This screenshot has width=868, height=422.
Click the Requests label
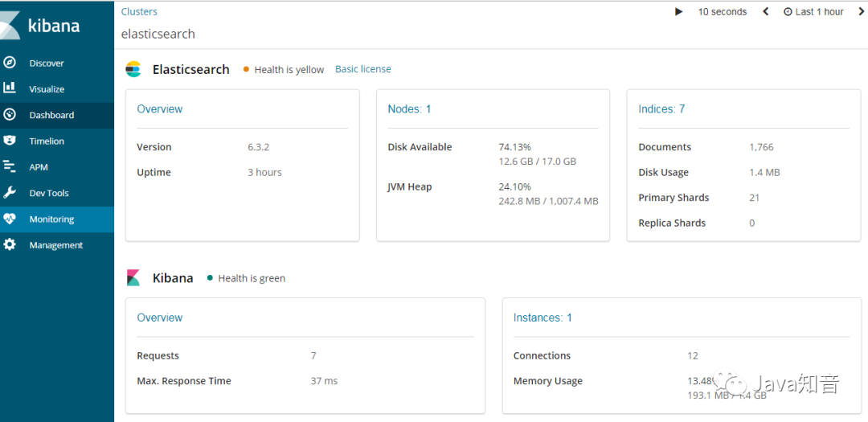point(158,356)
